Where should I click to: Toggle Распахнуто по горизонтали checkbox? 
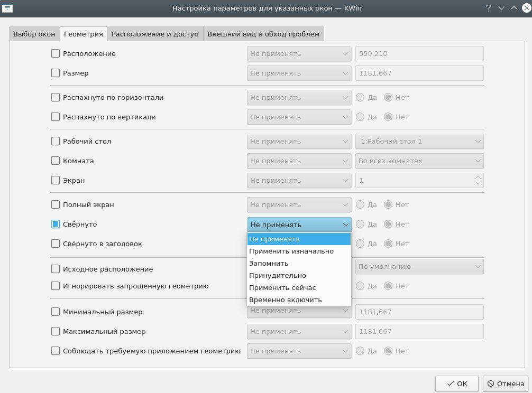[x=56, y=98]
